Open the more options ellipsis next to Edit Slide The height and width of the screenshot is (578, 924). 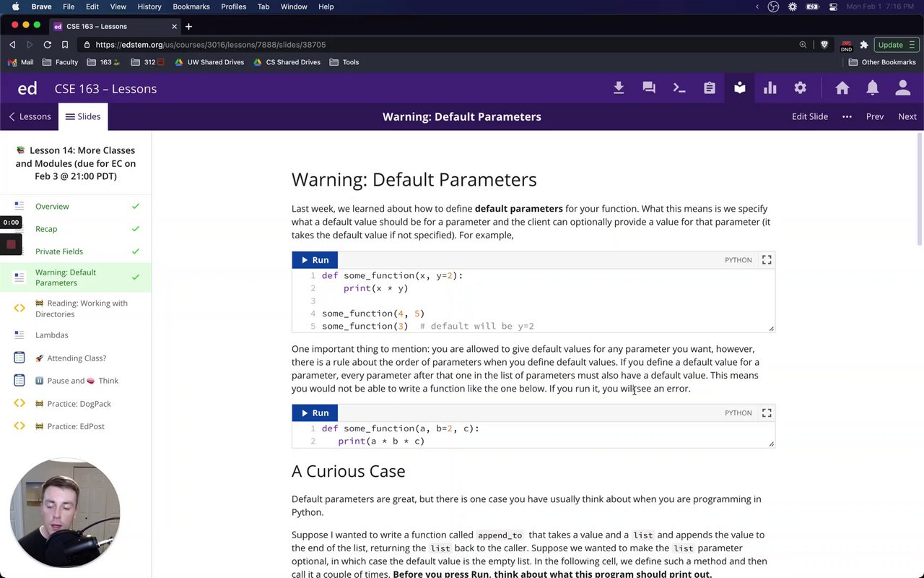pos(847,117)
